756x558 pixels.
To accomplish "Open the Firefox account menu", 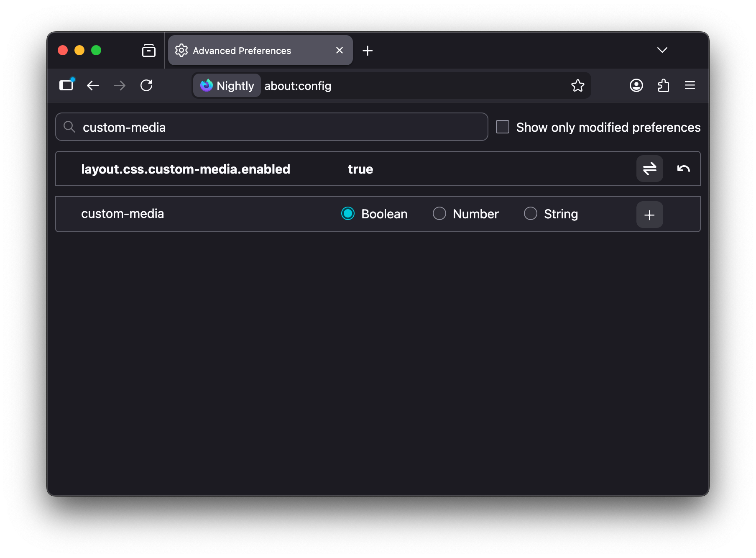I will click(636, 86).
